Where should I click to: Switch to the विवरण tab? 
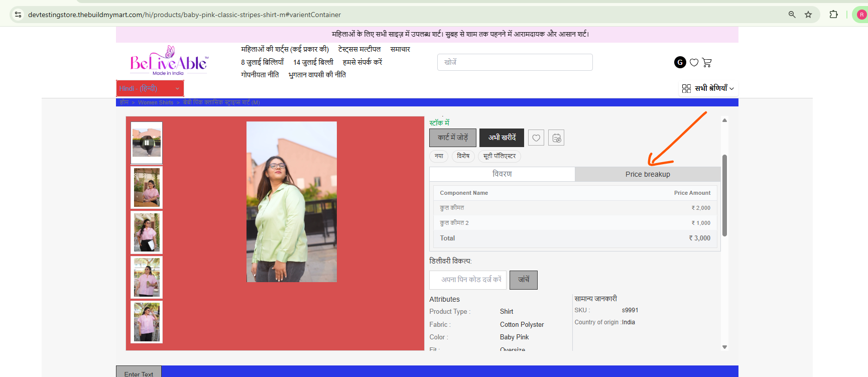coord(502,174)
